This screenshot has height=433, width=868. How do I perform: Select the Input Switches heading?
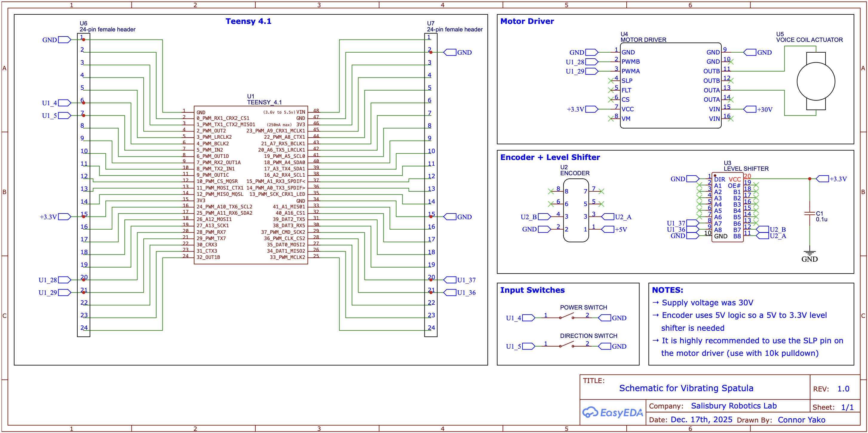tap(532, 290)
